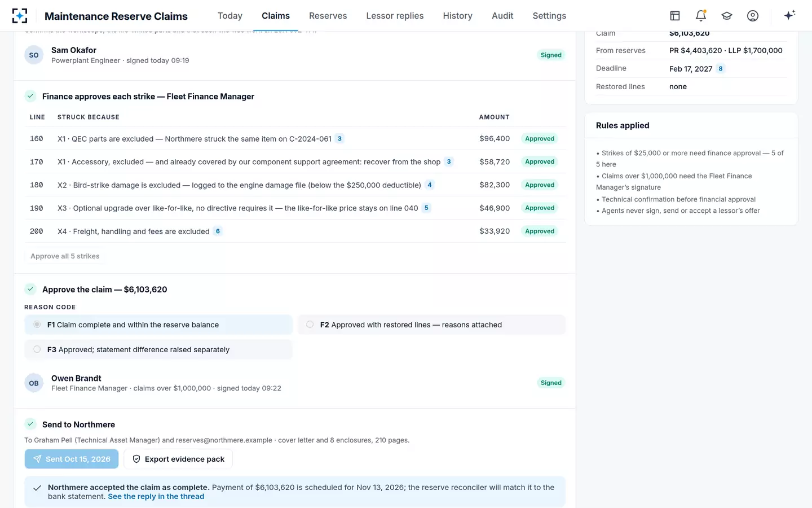Open the Lessor replies tab
Viewport: 812px width, 508px height.
pos(395,16)
